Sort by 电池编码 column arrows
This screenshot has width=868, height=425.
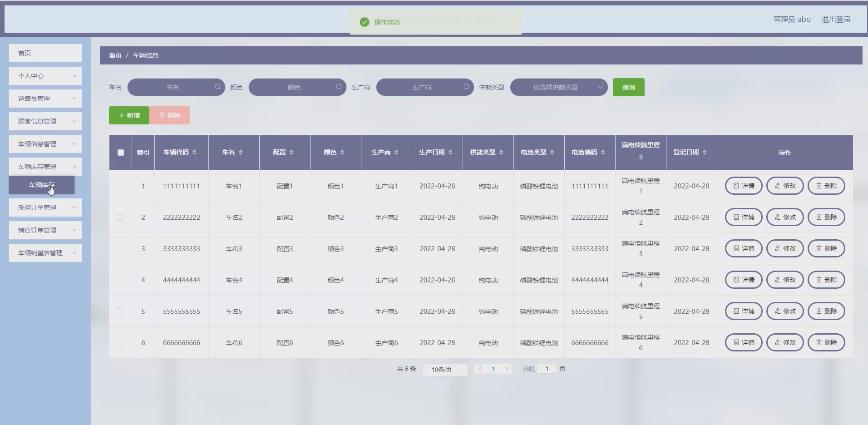tap(603, 152)
